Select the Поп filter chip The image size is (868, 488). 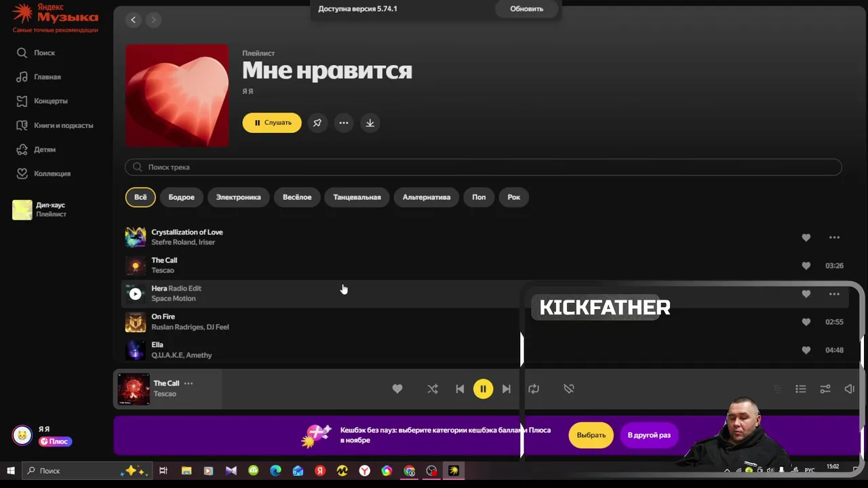(x=479, y=197)
